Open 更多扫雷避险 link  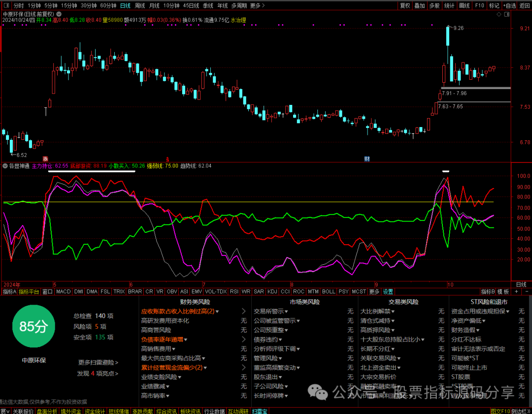[x=98, y=362]
